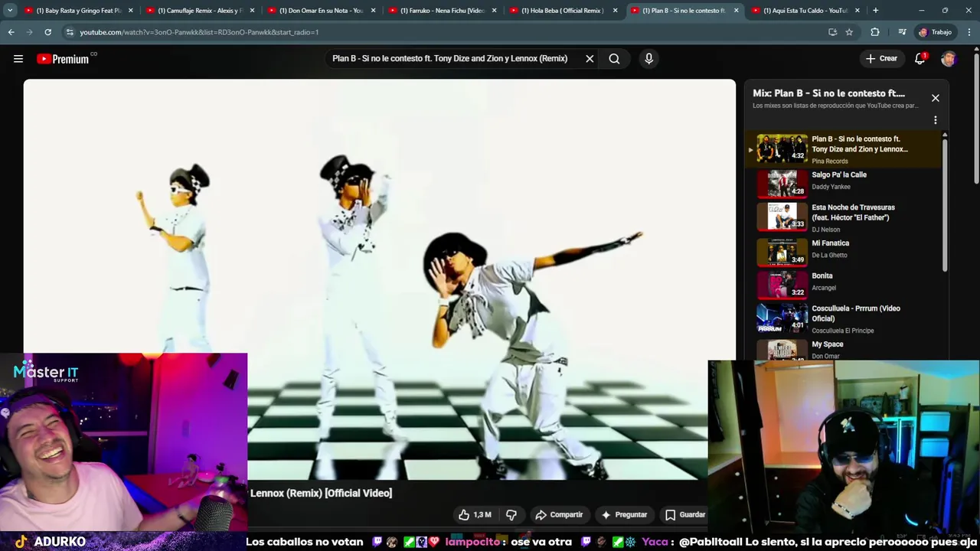
Task: Play Cosculluela - Prrrum video from the mix
Action: pos(844,318)
